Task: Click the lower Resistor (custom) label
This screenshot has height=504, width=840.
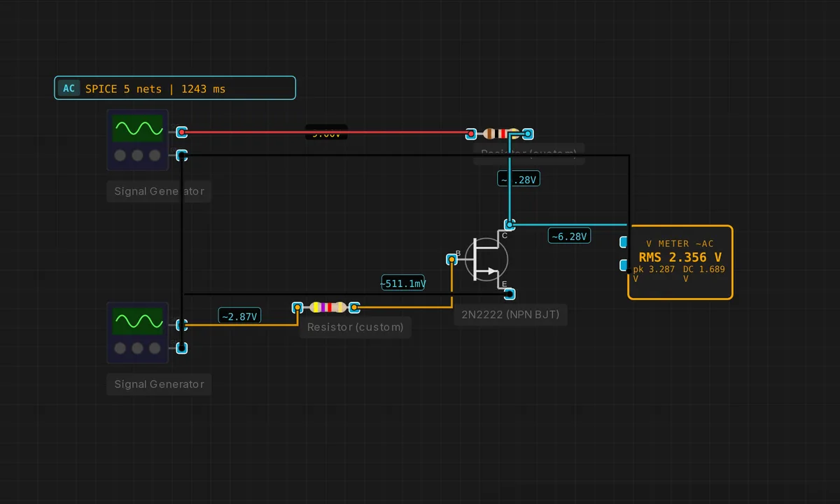Action: click(356, 327)
